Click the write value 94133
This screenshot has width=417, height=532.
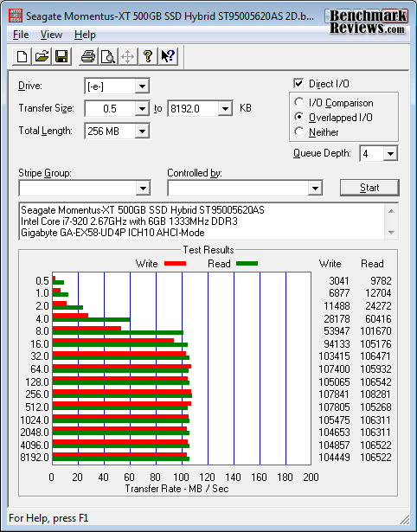tap(337, 344)
